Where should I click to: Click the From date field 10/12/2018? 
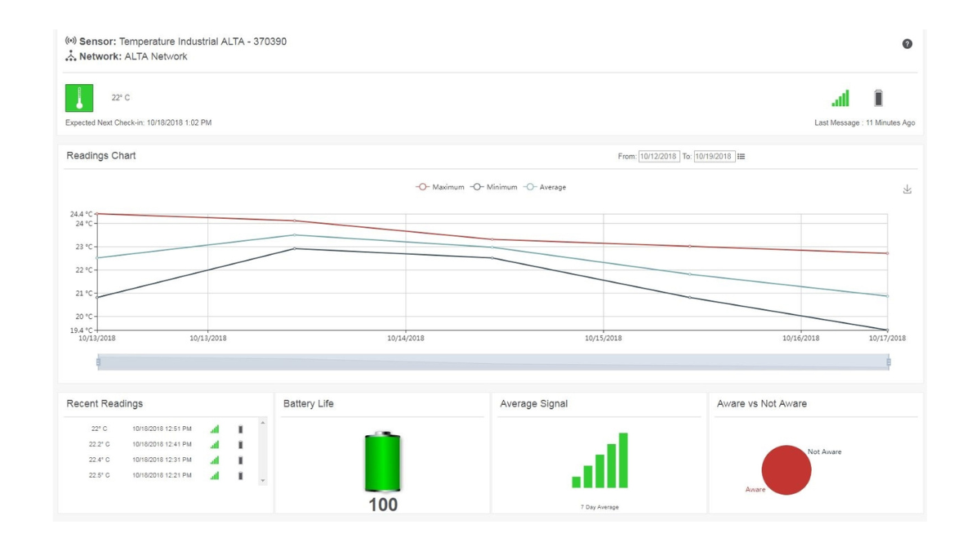point(659,157)
